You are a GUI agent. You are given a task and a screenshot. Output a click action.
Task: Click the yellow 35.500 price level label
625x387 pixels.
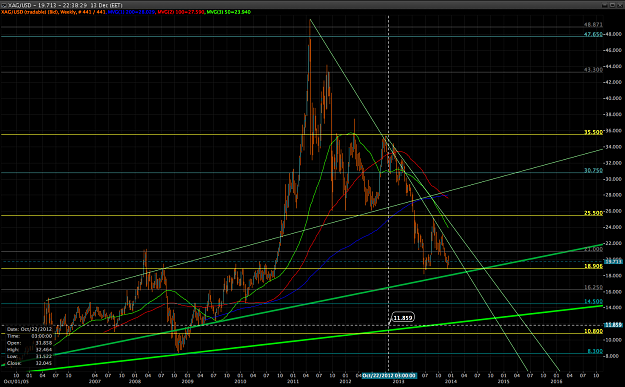593,132
